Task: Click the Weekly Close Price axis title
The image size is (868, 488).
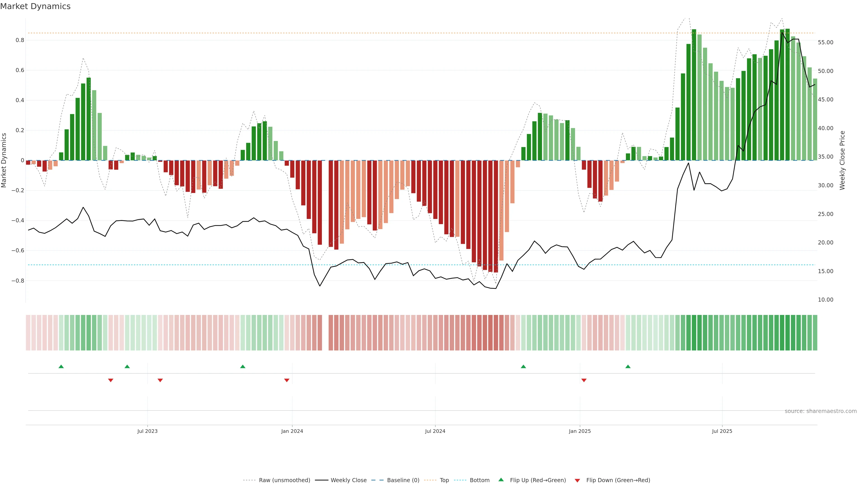Action: (x=842, y=160)
